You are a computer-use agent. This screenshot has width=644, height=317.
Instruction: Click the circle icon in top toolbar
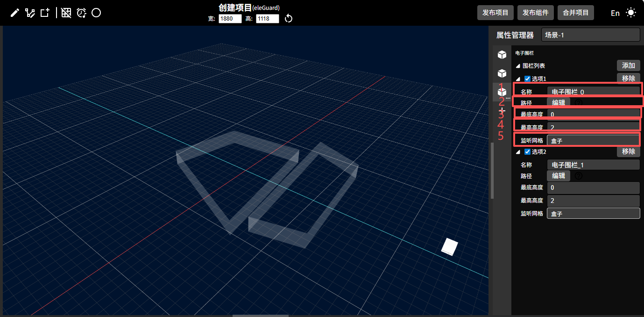click(96, 13)
